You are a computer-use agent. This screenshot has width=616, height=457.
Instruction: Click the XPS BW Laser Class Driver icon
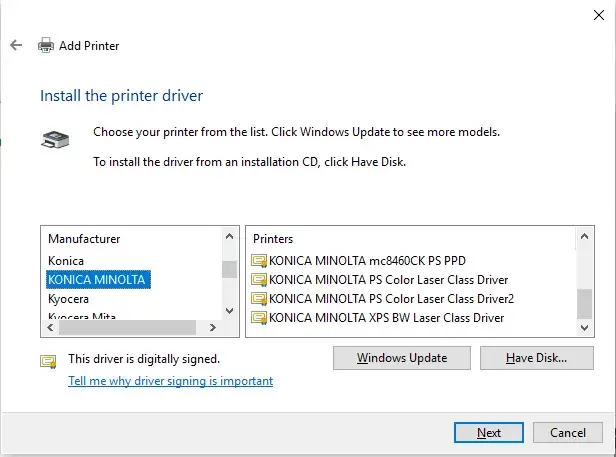tap(259, 318)
